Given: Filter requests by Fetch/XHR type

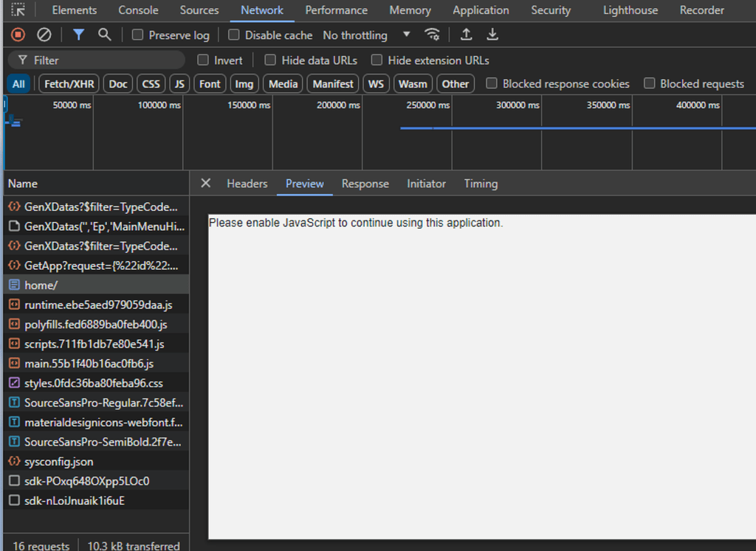Looking at the screenshot, I should tap(68, 83).
